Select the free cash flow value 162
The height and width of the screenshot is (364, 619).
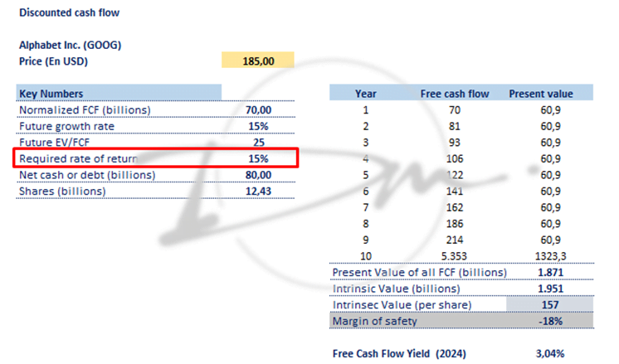tap(455, 207)
